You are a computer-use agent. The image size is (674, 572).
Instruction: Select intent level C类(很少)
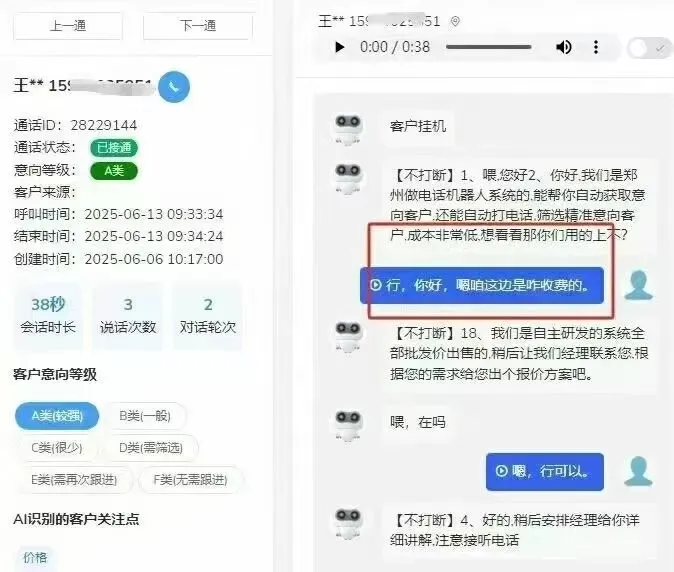57,448
